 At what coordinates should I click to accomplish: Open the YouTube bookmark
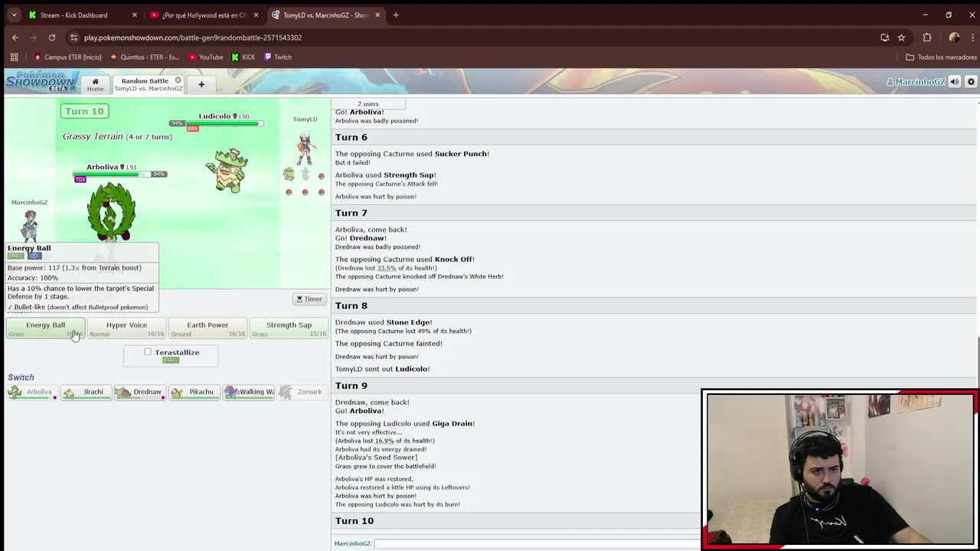tap(205, 57)
